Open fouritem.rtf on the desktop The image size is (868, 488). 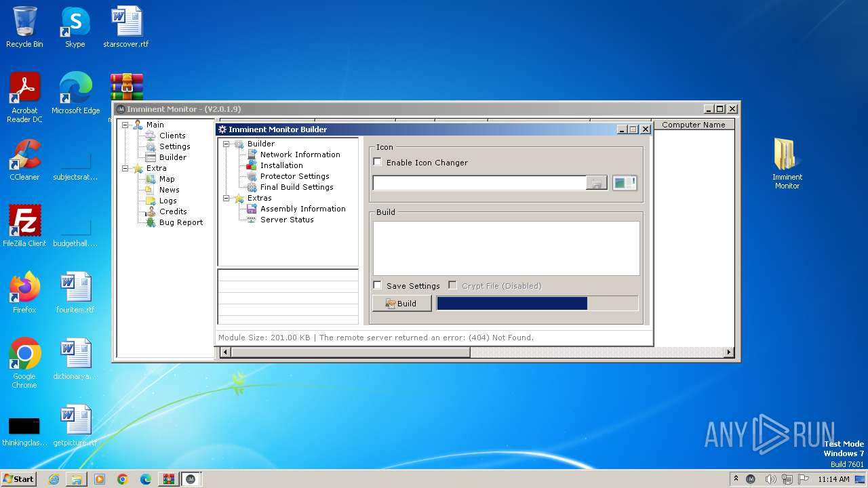[x=75, y=293]
